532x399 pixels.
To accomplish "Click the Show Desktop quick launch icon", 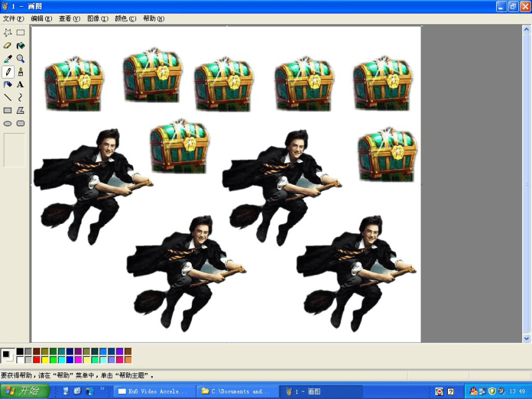I will [66, 391].
